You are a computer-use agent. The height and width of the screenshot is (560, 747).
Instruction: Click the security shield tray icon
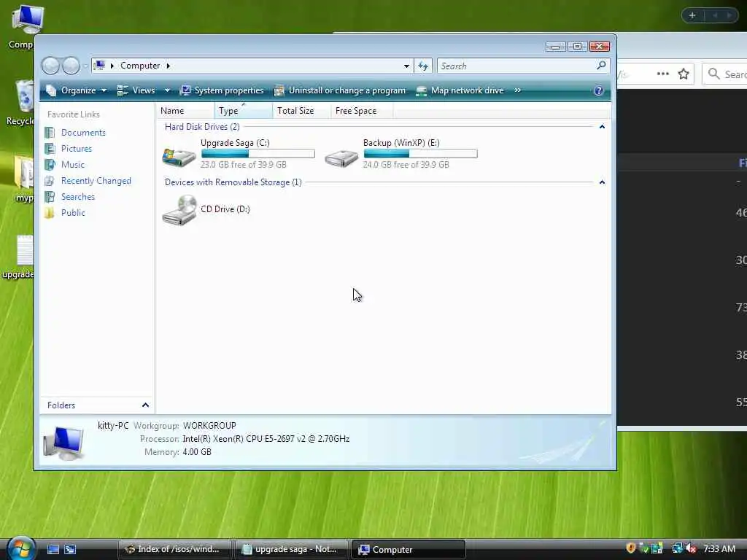[x=631, y=548]
